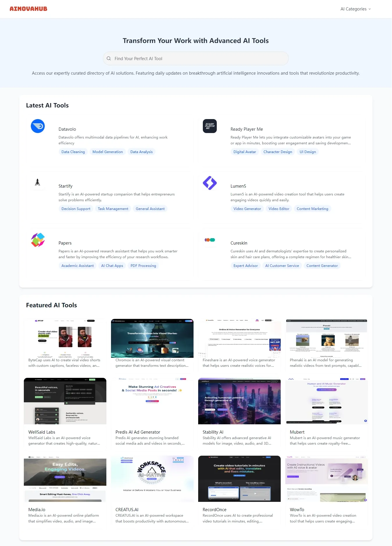
Task: Select the Data Cleaning tag
Action: click(x=73, y=152)
